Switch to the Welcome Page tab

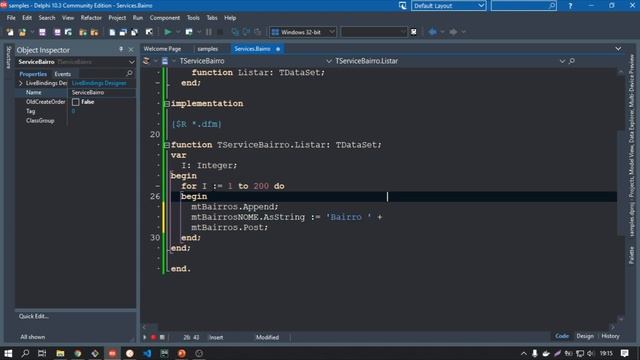pyautogui.click(x=162, y=49)
